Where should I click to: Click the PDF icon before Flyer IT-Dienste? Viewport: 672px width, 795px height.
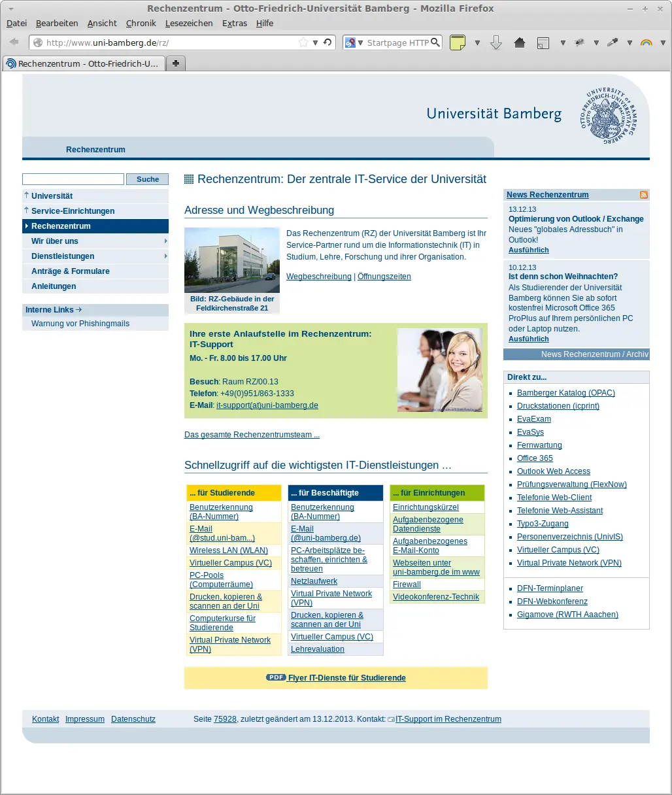click(276, 677)
